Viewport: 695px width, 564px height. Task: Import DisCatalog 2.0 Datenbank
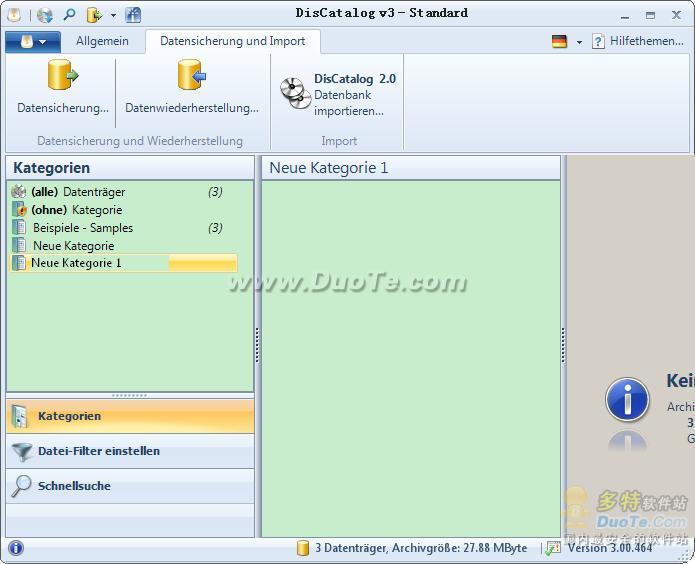tap(338, 94)
